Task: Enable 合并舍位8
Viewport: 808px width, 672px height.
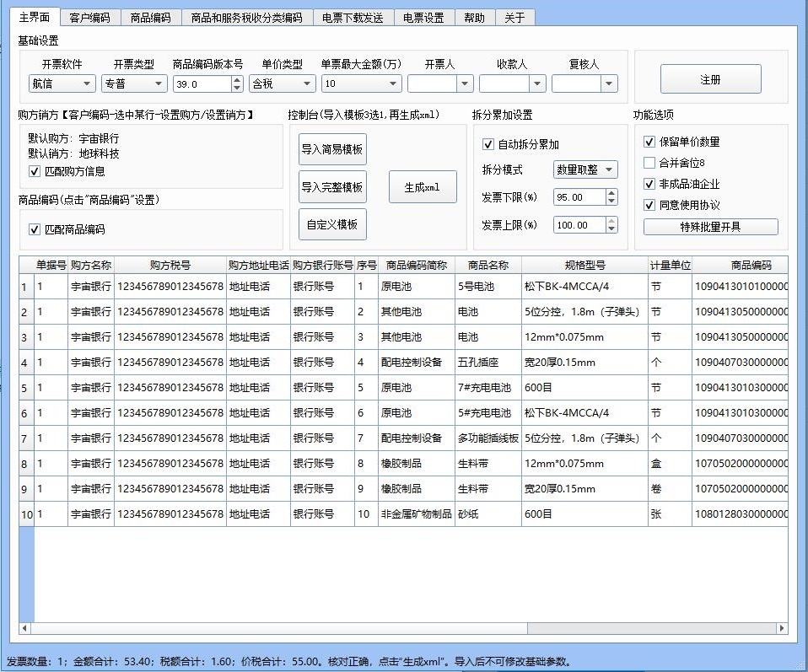Action: click(649, 162)
